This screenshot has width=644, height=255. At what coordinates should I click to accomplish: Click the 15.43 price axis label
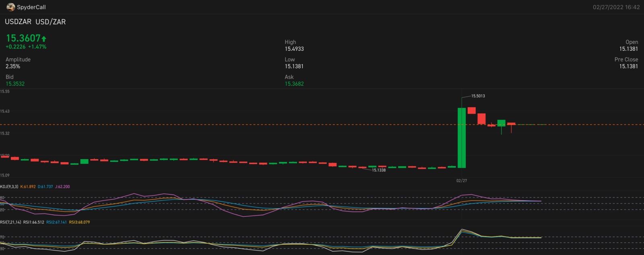5,111
